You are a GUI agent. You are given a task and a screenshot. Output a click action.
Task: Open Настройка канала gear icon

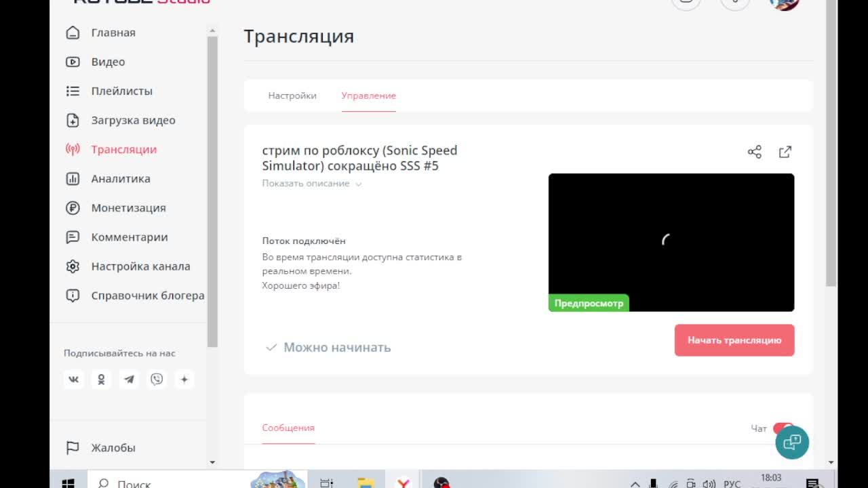[x=73, y=266]
